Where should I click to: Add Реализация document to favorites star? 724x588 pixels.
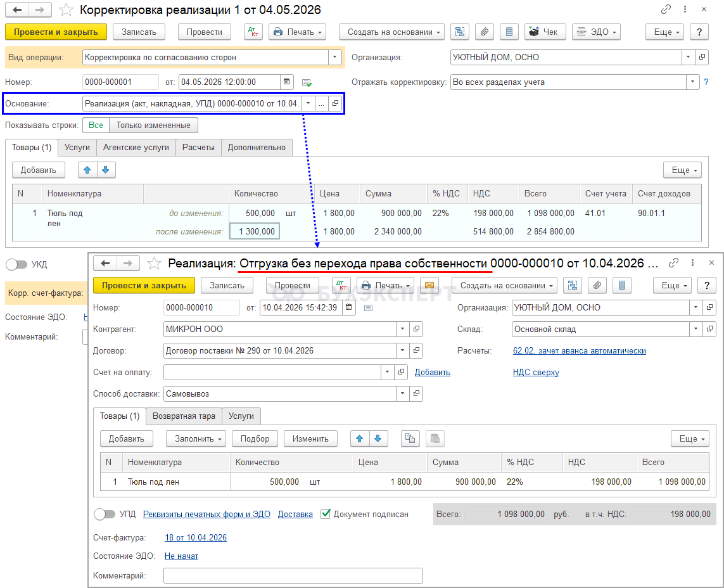[x=154, y=263]
